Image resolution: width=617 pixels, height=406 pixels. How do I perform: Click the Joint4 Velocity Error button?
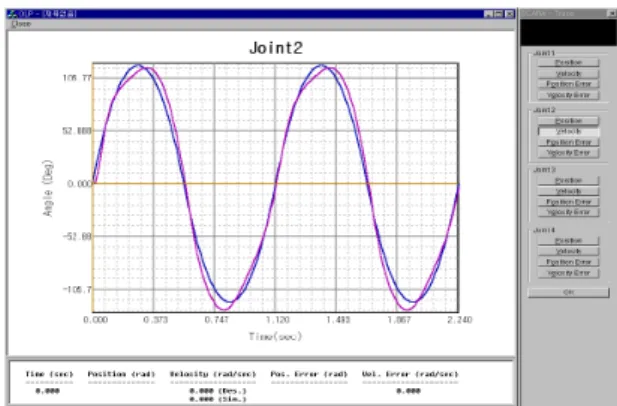(x=568, y=273)
